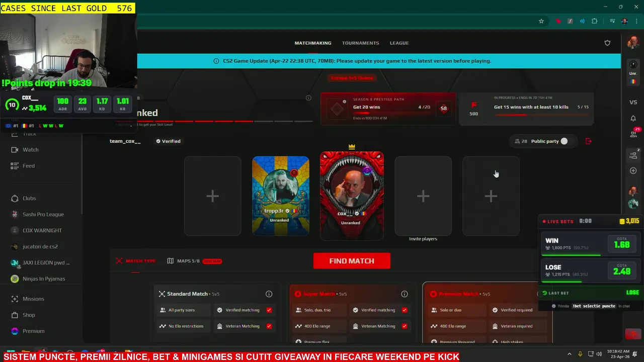Open the Matchmaking tab
The image size is (644, 362).
click(x=313, y=43)
